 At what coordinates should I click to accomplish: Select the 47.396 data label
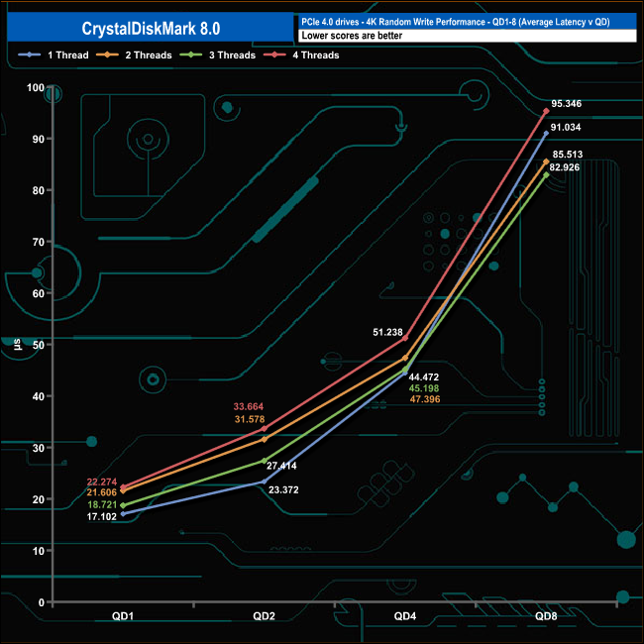pyautogui.click(x=425, y=399)
